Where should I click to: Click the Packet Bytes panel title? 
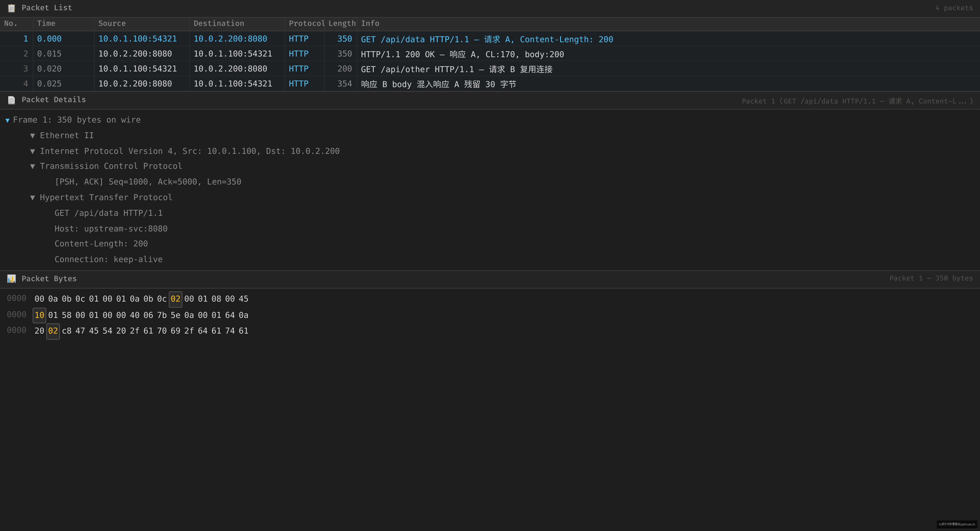click(49, 279)
